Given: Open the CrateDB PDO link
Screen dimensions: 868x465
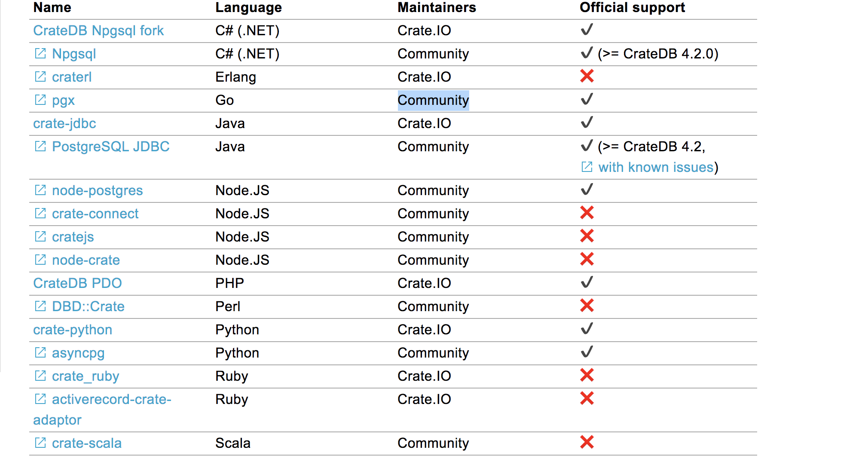Looking at the screenshot, I should (x=78, y=284).
